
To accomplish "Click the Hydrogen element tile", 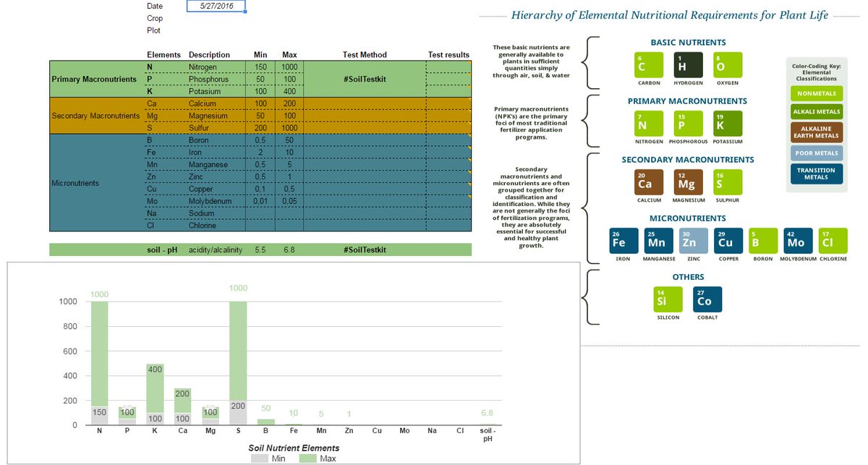I will point(688,65).
